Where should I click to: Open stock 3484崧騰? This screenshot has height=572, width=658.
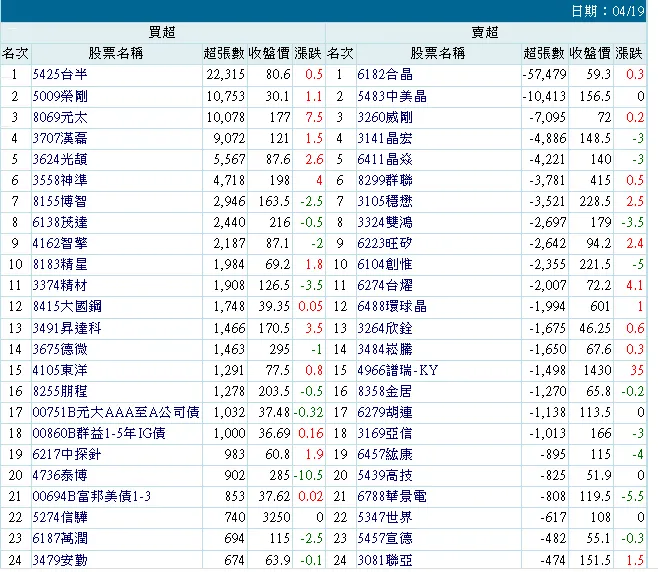(x=385, y=349)
